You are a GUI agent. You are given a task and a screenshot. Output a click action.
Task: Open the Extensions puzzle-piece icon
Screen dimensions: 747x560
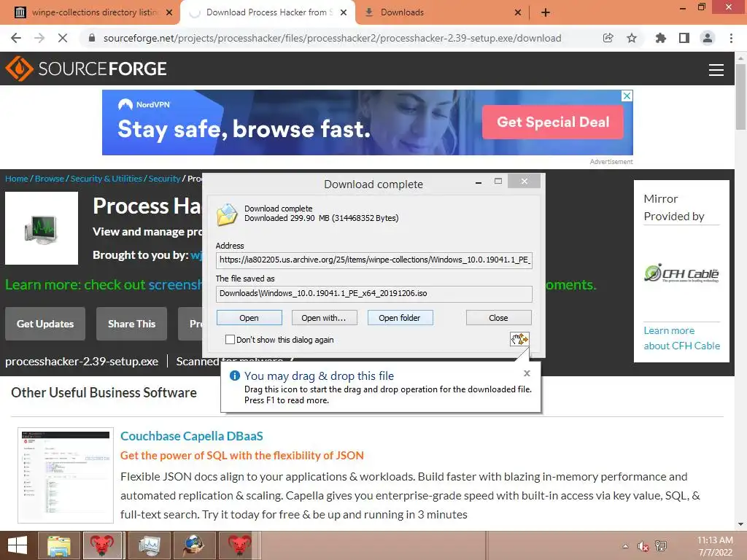[x=660, y=38]
